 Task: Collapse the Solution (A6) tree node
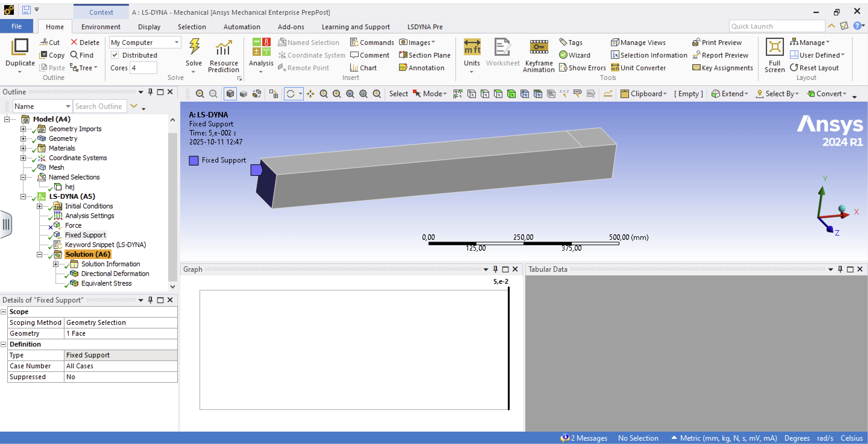[39, 255]
